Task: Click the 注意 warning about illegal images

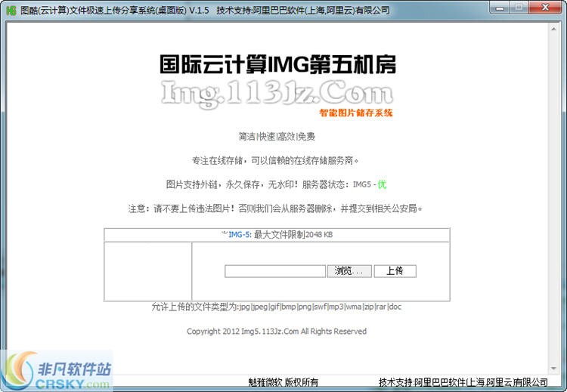Action: [275, 208]
